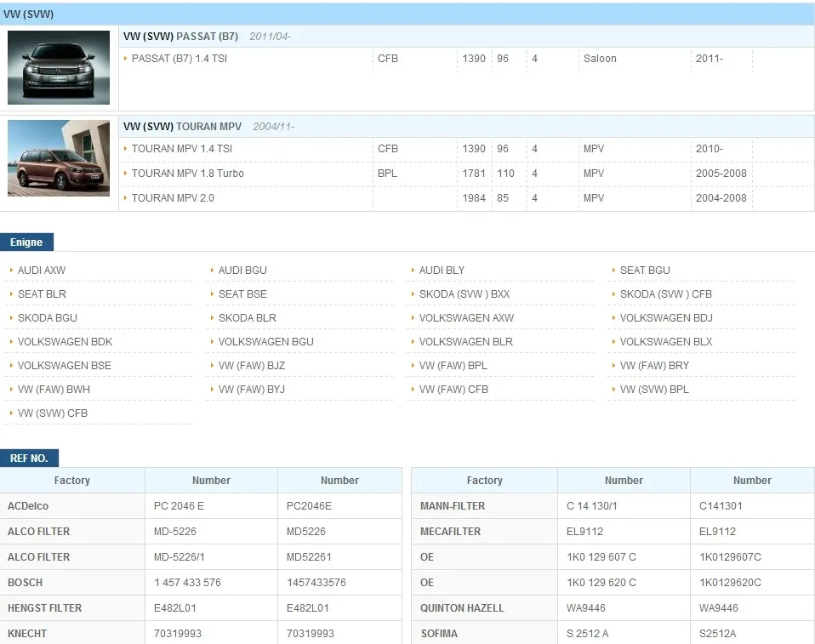Select OE number 1K0 129 607 C

[x=601, y=557]
